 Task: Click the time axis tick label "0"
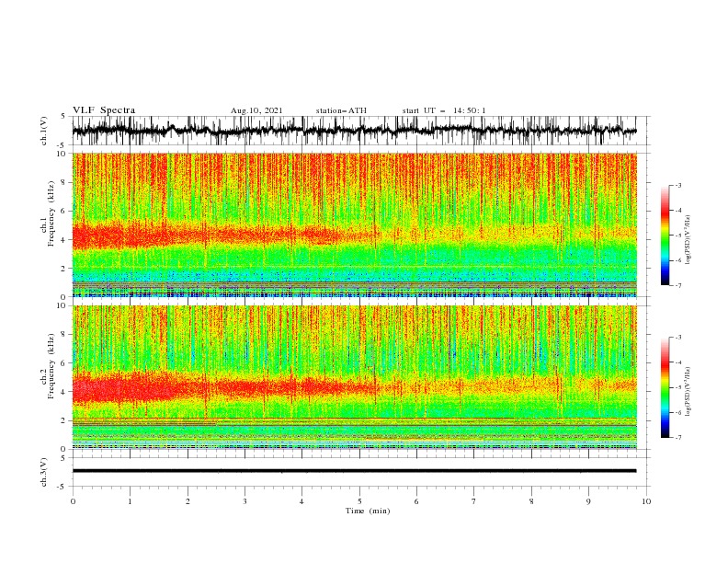coord(73,501)
